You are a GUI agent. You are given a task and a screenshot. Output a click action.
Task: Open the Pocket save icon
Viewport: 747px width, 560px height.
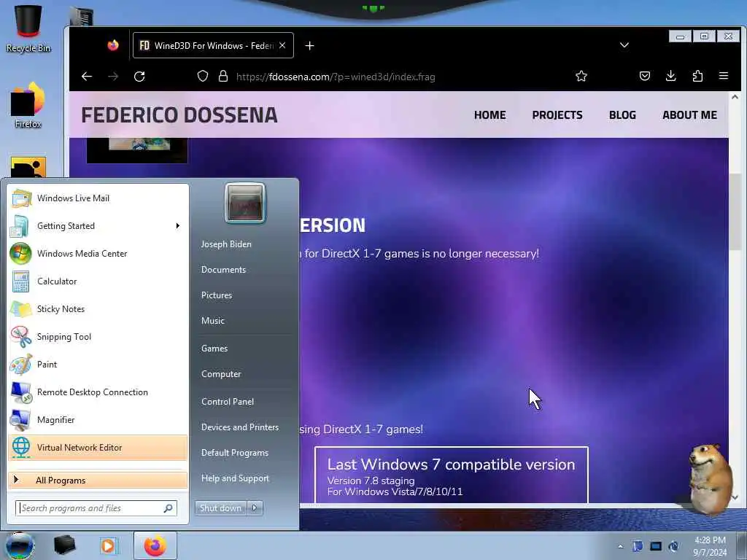click(x=645, y=76)
